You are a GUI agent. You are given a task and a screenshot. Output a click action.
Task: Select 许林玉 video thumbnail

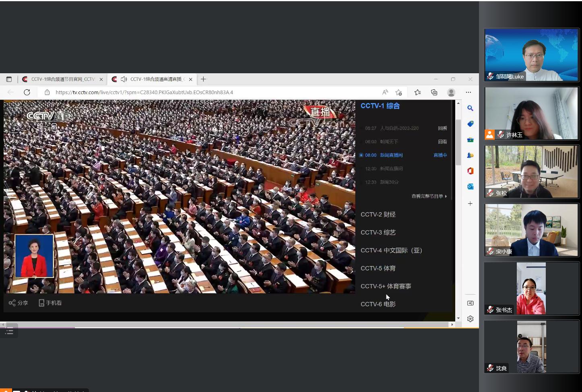(531, 113)
